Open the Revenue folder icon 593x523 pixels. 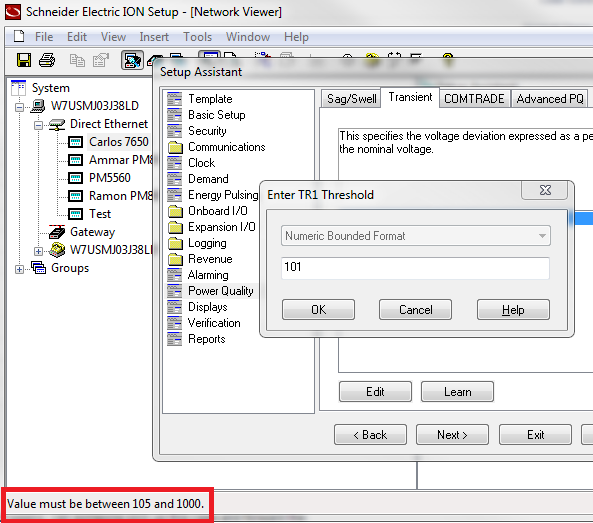pos(175,259)
